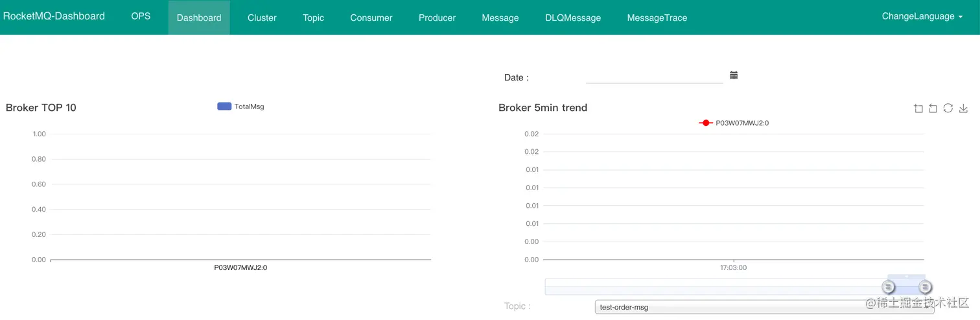Viewport: 980px width, 320px height.
Task: Click the area zoom toolbox icon
Action: (x=918, y=108)
